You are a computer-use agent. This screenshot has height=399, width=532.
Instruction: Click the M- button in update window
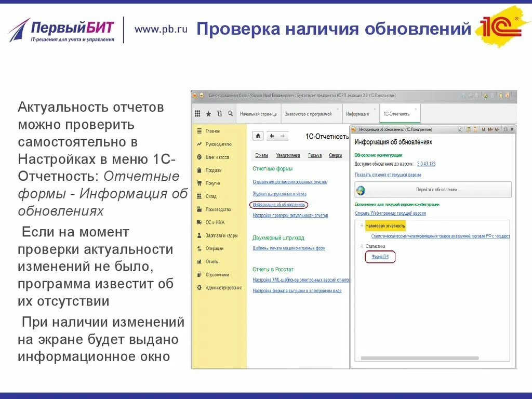(x=497, y=129)
